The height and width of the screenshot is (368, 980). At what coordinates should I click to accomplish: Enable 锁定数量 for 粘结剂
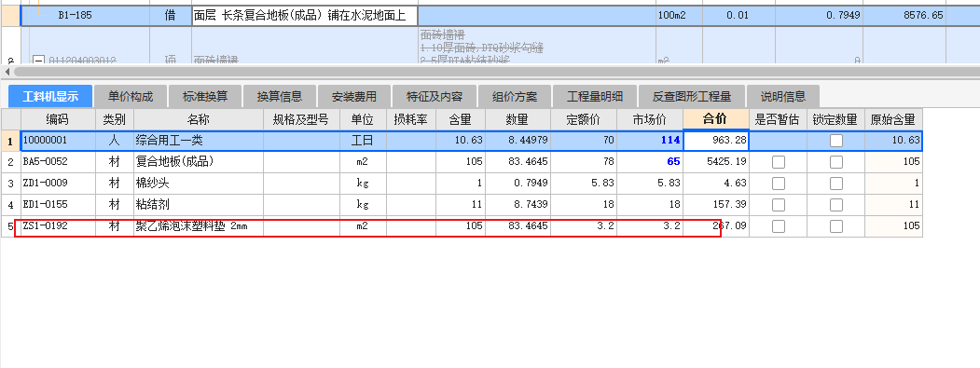tap(836, 205)
